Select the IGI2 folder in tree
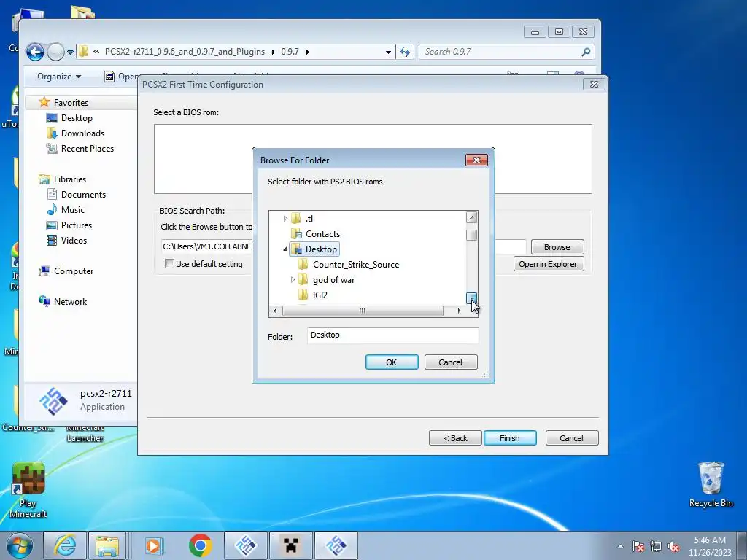The height and width of the screenshot is (560, 747). tap(320, 295)
